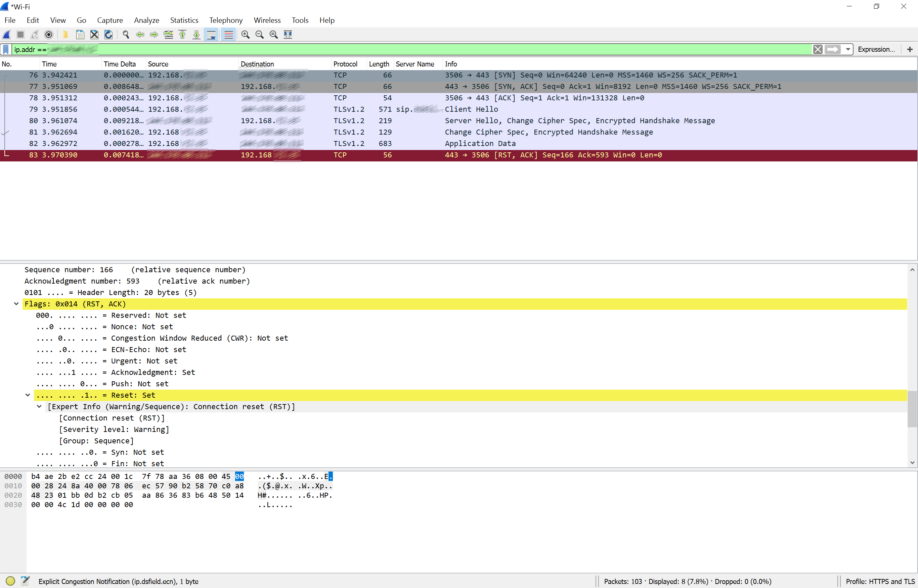Open the filter history dropdown arrow

tap(848, 49)
